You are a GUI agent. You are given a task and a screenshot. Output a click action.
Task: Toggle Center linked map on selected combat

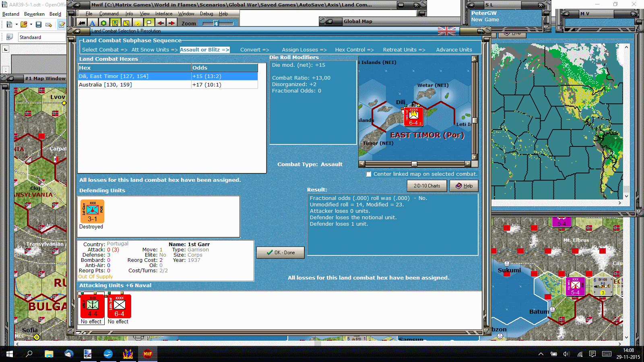pos(369,174)
